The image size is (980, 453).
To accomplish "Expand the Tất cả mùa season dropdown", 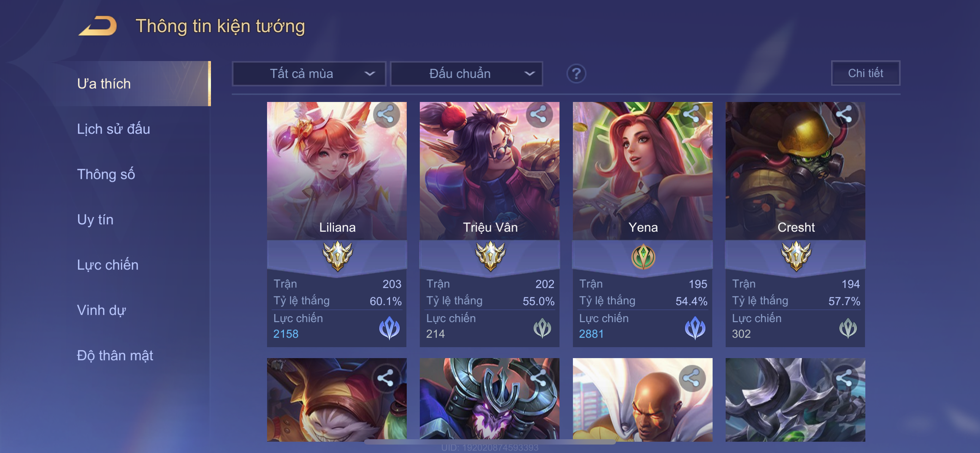I will coord(309,73).
